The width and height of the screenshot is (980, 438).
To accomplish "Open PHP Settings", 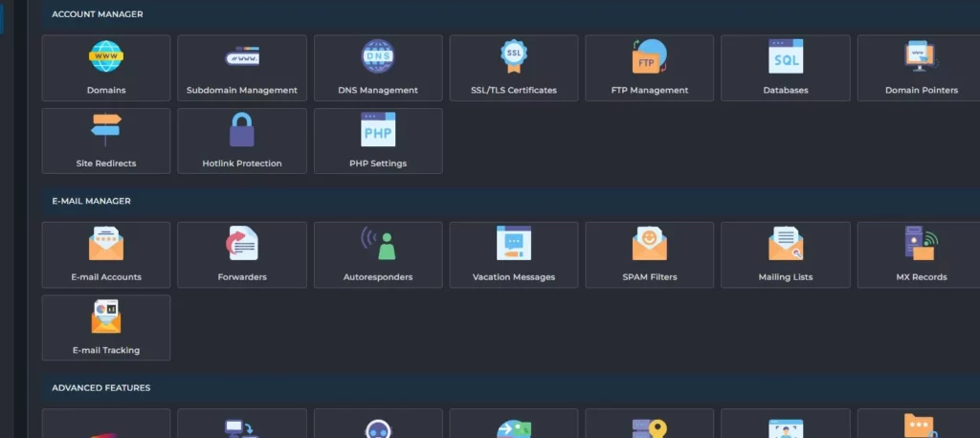I will click(x=378, y=142).
